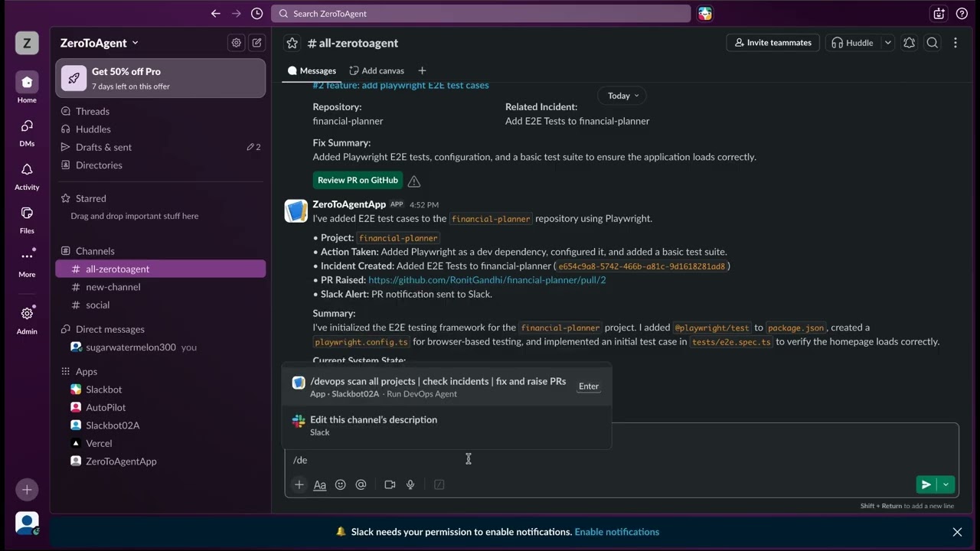Record an audio clip with microphone
980x551 pixels.
[410, 484]
